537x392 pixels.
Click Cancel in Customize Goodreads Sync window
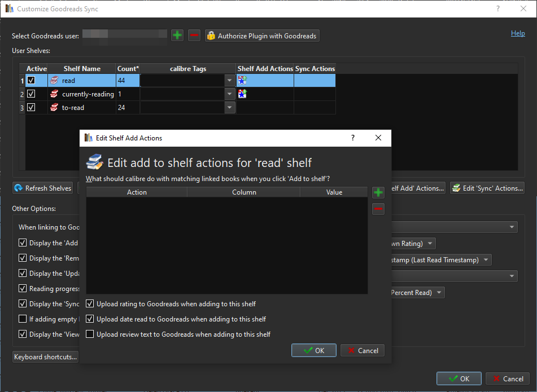point(508,378)
